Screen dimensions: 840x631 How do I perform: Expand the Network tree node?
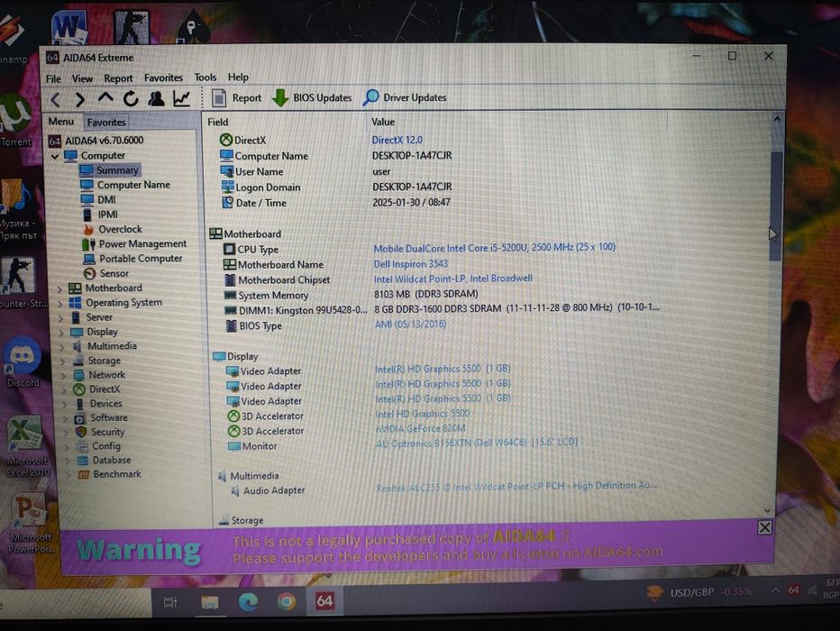click(x=64, y=376)
